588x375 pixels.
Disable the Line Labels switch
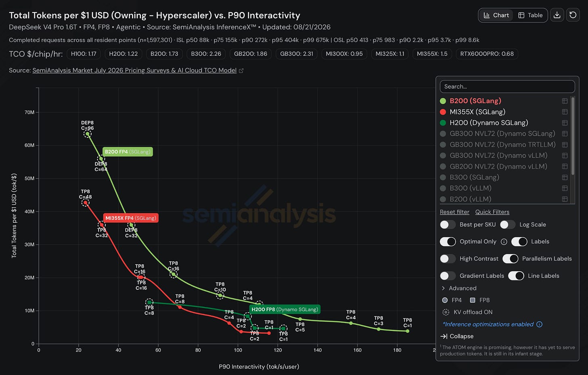pyautogui.click(x=516, y=276)
